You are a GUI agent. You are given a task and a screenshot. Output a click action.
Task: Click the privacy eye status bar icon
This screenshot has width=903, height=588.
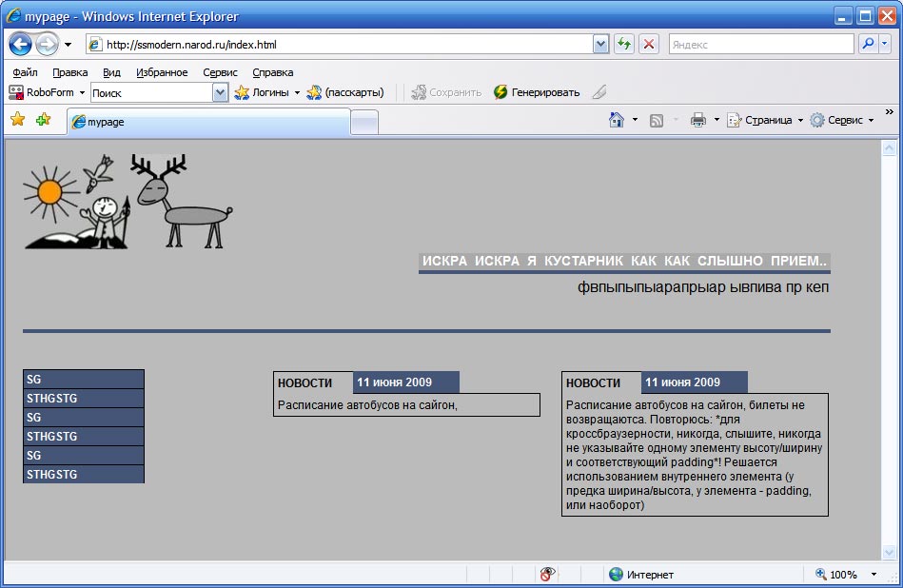(x=548, y=574)
